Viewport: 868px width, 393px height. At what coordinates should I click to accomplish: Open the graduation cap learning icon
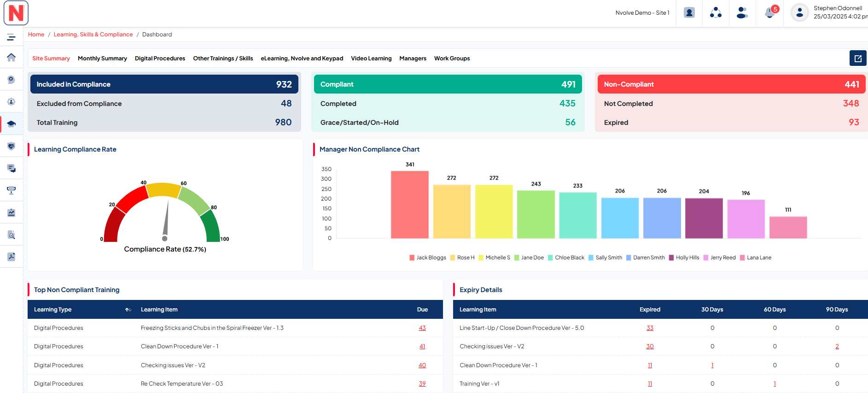click(x=12, y=124)
